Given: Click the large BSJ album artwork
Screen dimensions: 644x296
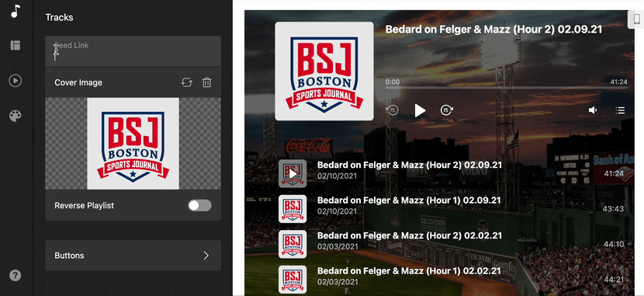Looking at the screenshot, I should pyautogui.click(x=324, y=71).
